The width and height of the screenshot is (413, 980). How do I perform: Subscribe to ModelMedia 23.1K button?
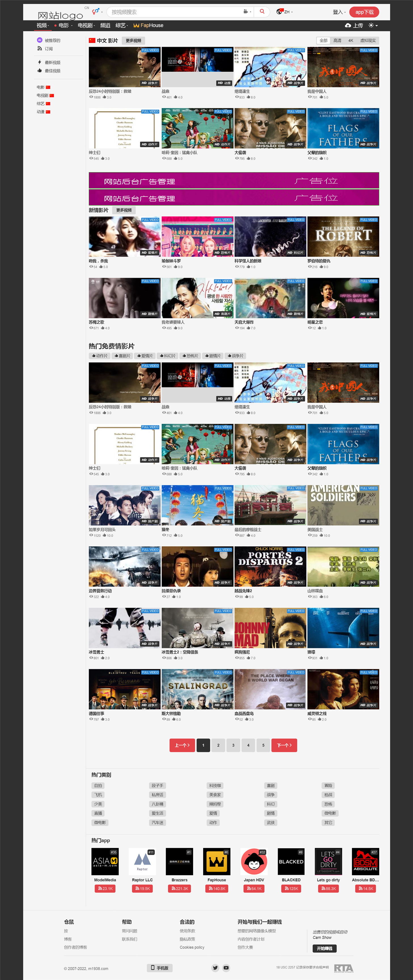[x=105, y=889]
